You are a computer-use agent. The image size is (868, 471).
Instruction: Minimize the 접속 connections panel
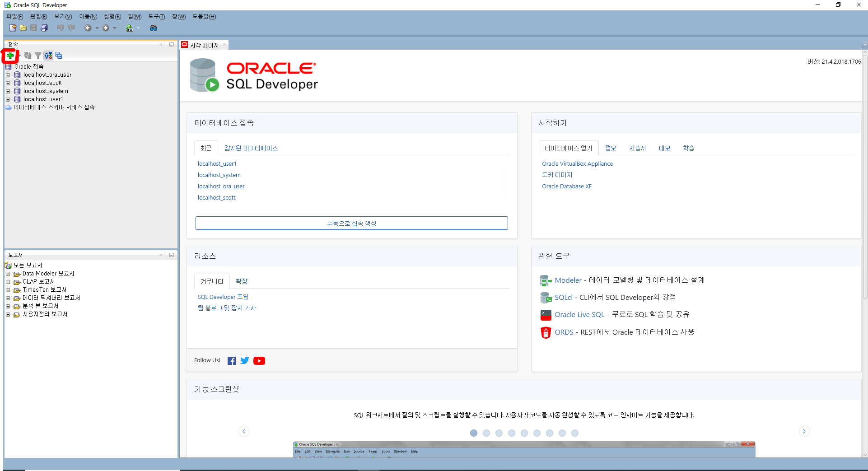click(x=172, y=45)
